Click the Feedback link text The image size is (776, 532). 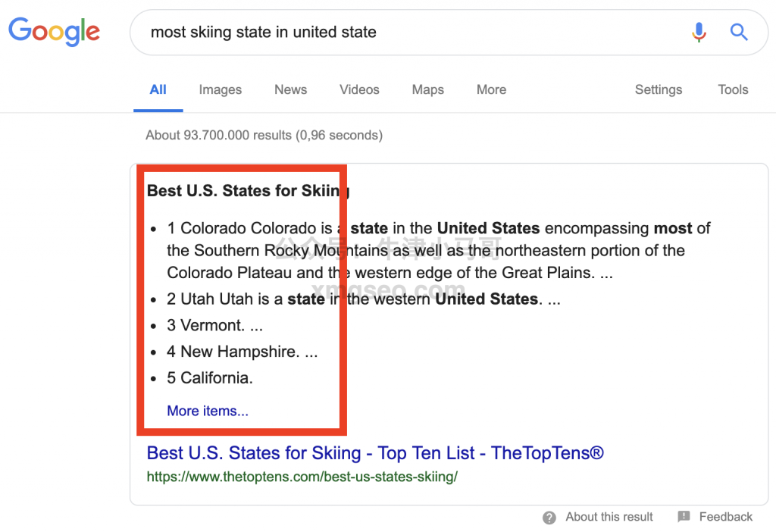point(725,517)
